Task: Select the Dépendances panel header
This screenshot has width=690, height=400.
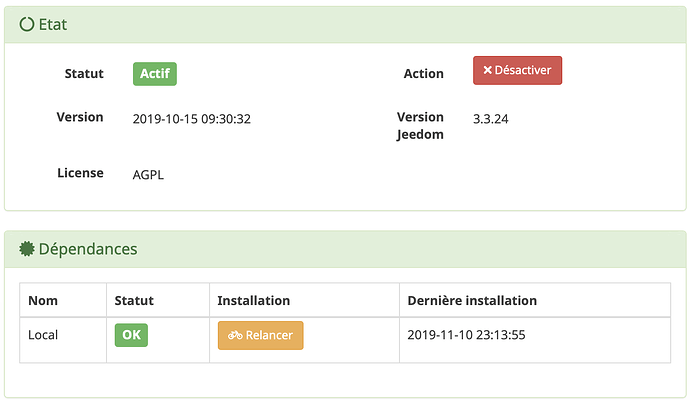Action: (x=345, y=249)
